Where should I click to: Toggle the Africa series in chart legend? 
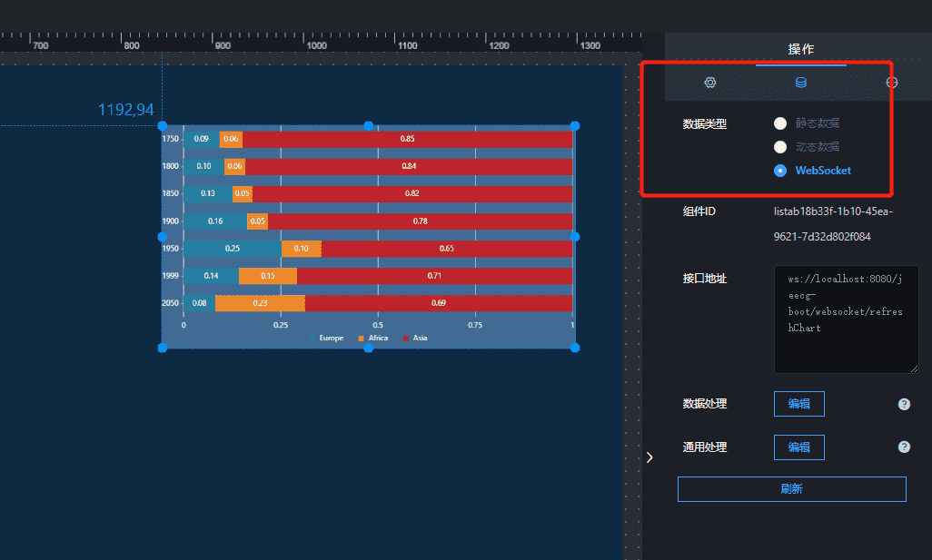coord(372,339)
